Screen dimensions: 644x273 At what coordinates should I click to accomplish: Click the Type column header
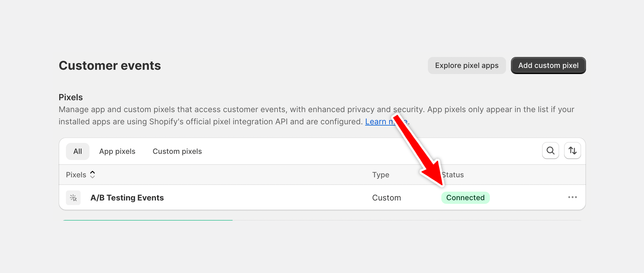pyautogui.click(x=381, y=175)
